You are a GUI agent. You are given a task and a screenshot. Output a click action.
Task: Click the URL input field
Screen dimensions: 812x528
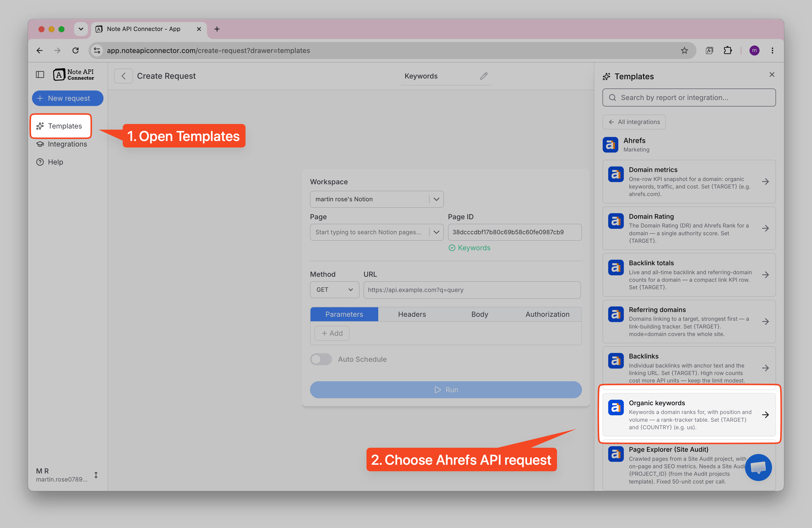click(x=472, y=290)
